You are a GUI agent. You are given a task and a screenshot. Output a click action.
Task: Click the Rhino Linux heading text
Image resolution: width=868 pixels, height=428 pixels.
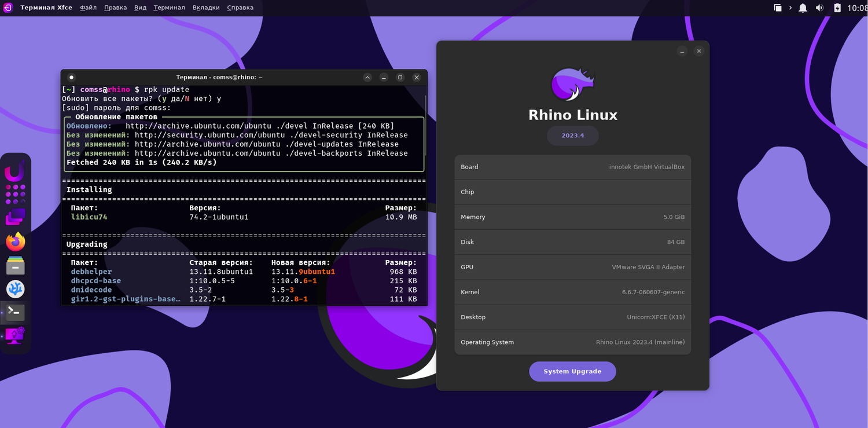tap(573, 115)
